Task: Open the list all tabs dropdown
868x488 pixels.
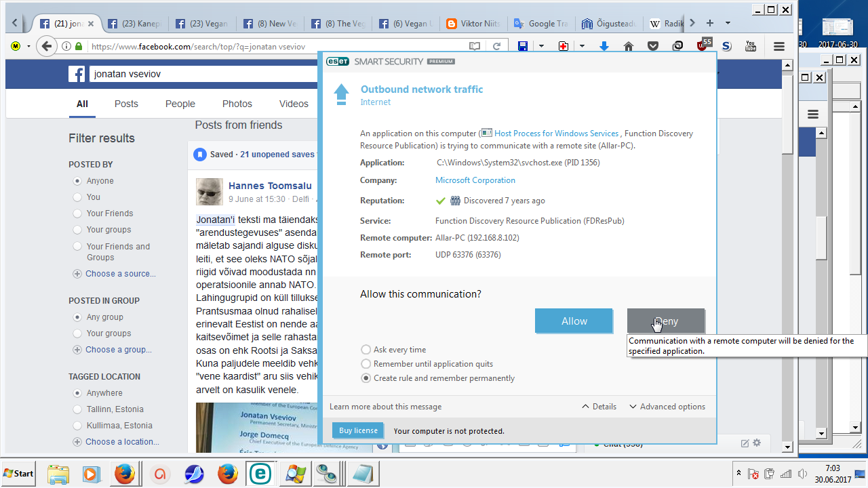Action: click(728, 23)
